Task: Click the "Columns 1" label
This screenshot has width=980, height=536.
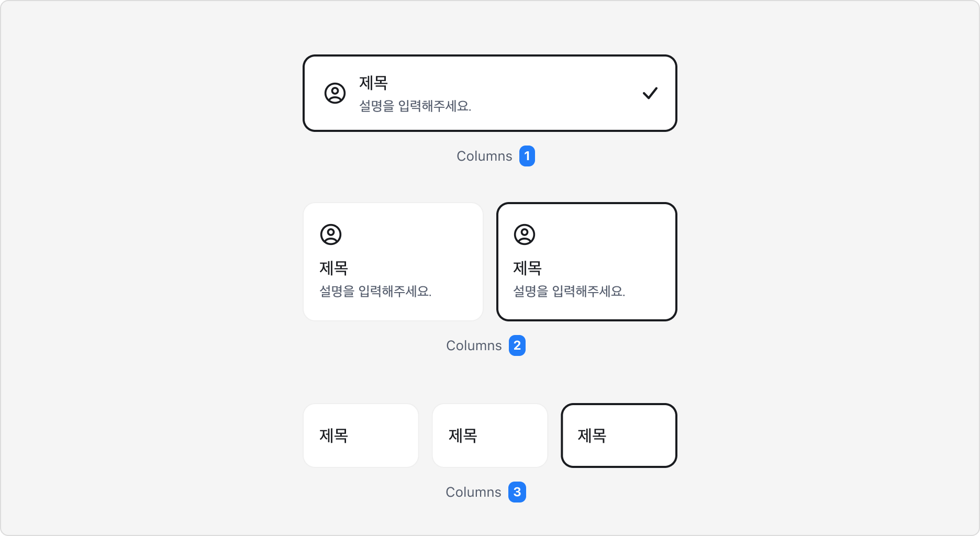Action: 485,155
